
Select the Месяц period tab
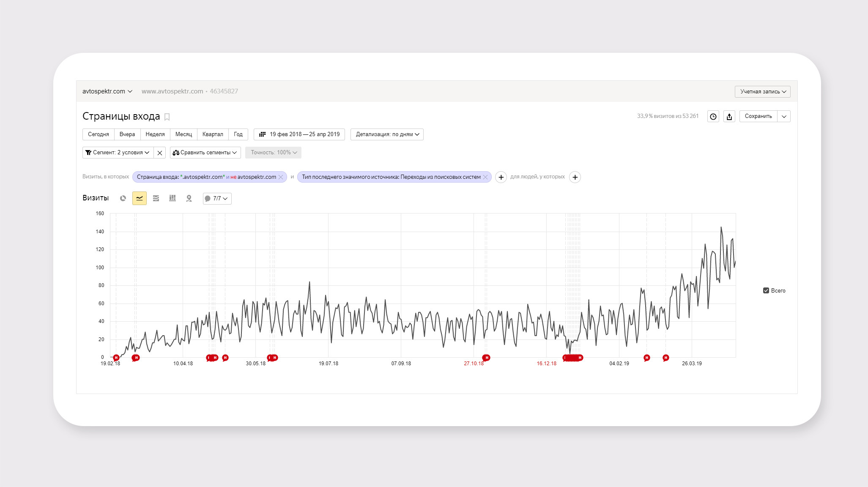(x=183, y=134)
